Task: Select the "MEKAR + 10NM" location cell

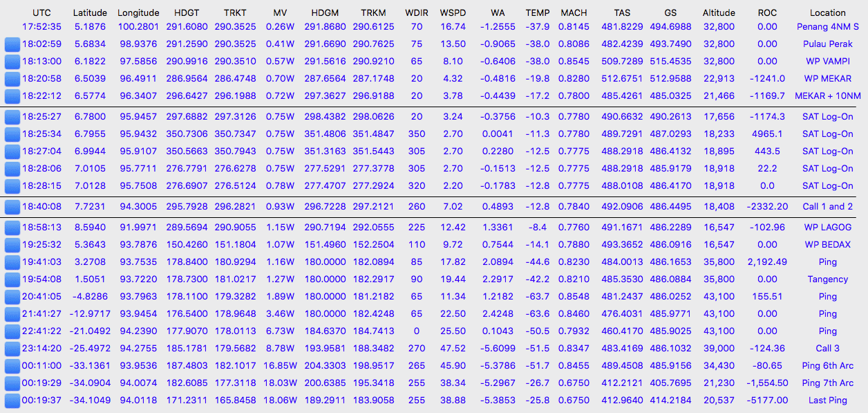Action: coord(828,96)
